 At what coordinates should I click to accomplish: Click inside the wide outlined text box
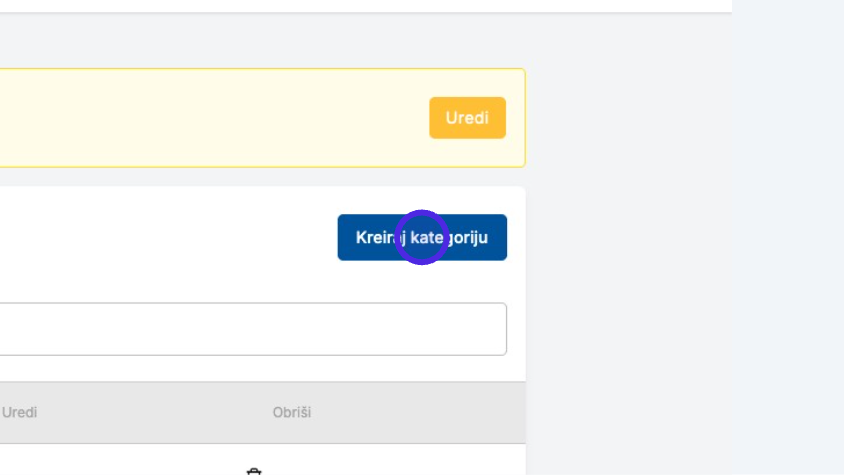pyautogui.click(x=253, y=329)
